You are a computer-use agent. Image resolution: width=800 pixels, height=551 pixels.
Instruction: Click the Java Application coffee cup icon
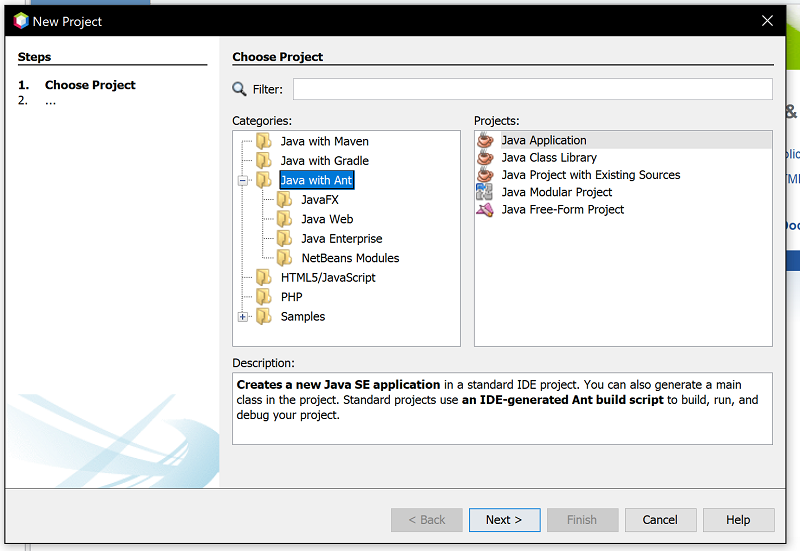[x=485, y=140]
